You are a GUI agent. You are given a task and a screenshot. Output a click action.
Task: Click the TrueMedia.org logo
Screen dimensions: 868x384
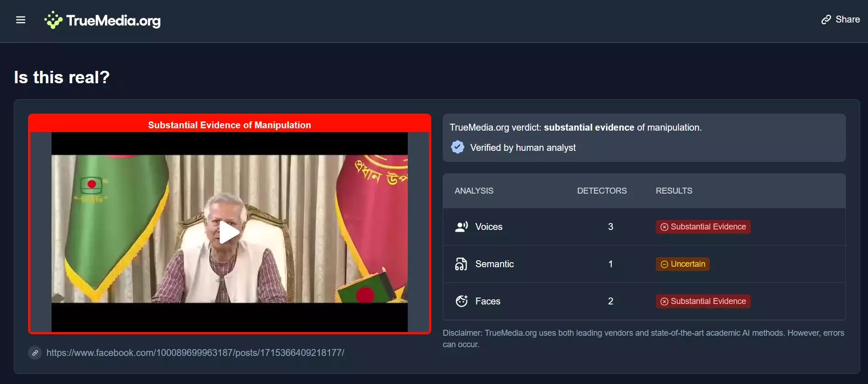(103, 20)
